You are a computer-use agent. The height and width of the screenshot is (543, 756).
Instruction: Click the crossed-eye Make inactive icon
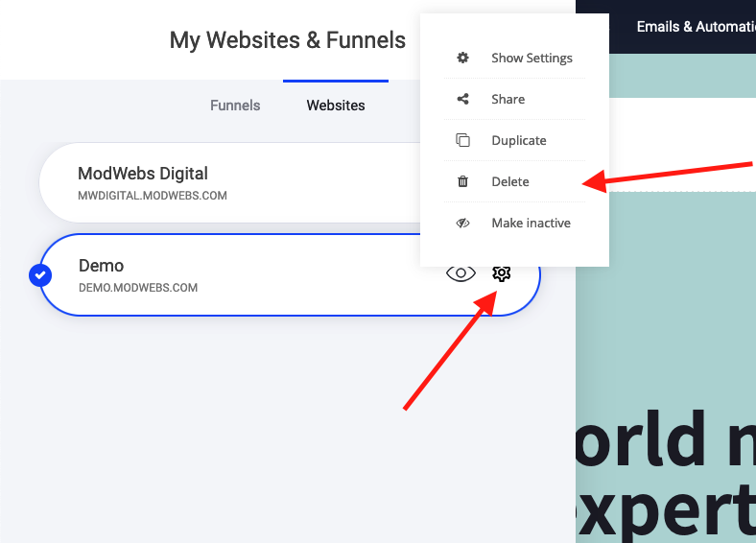click(x=463, y=223)
